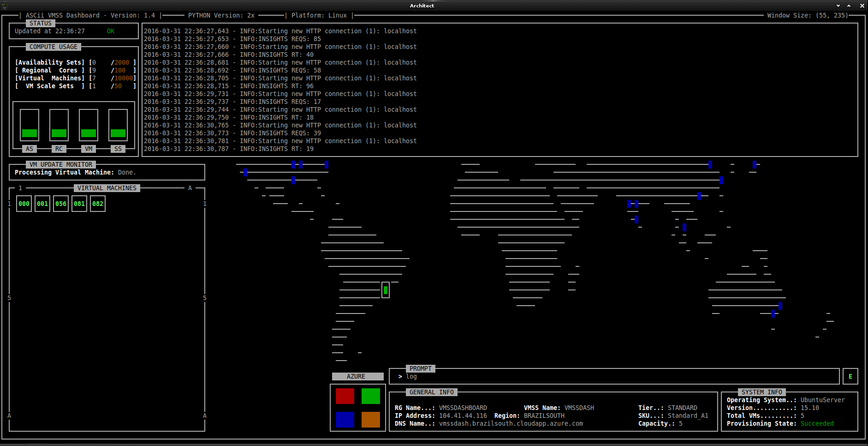Click the orange Azure logo square
Viewport: 868px width, 446px height.
tap(371, 419)
